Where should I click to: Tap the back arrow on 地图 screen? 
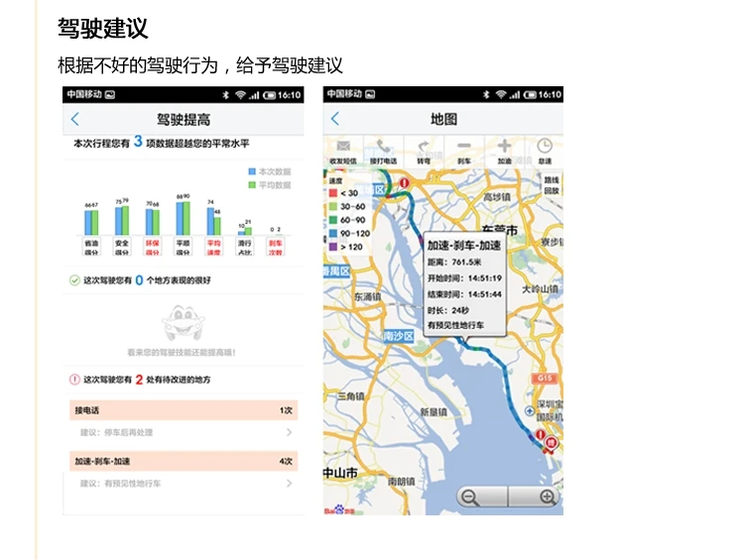click(x=335, y=118)
